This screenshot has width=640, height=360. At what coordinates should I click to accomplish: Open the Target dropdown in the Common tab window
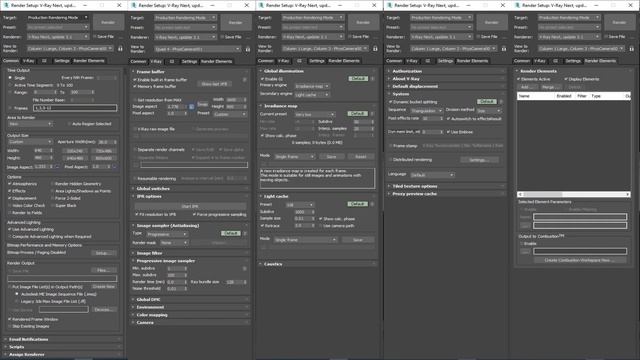58,18
